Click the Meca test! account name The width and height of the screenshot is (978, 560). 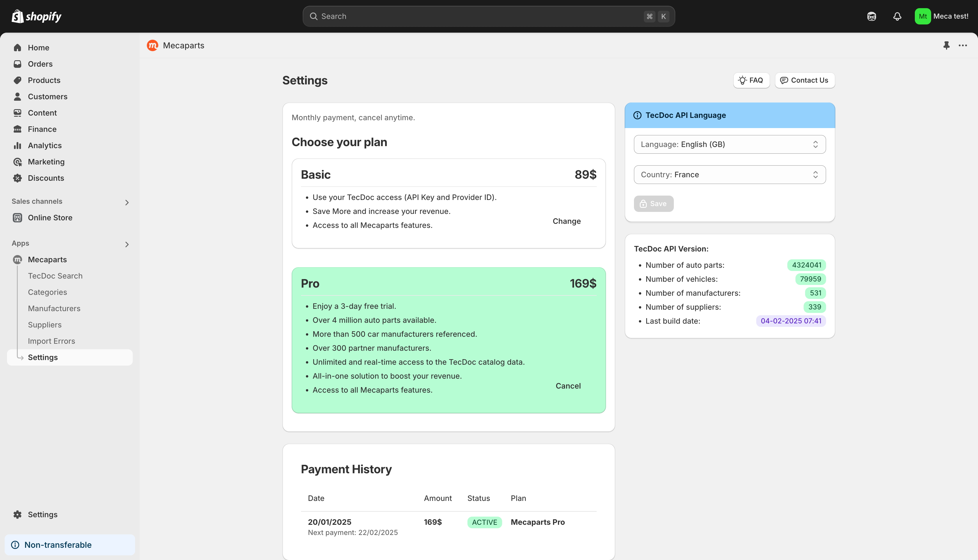tap(951, 16)
